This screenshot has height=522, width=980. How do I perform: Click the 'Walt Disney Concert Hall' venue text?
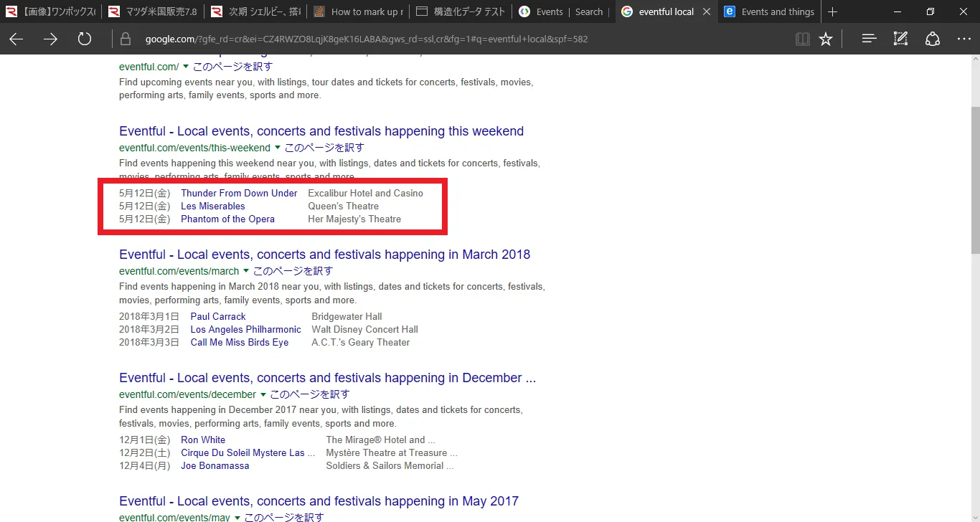(x=364, y=329)
